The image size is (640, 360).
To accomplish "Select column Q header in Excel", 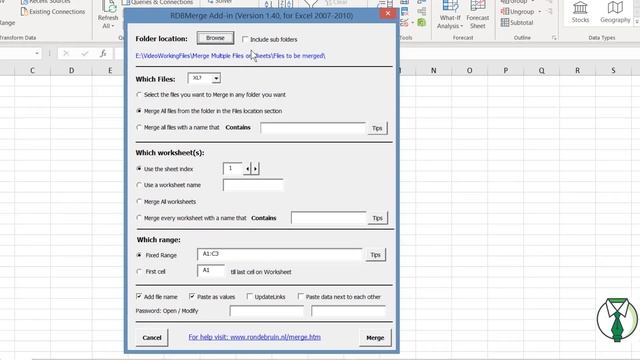I will pos(542,70).
